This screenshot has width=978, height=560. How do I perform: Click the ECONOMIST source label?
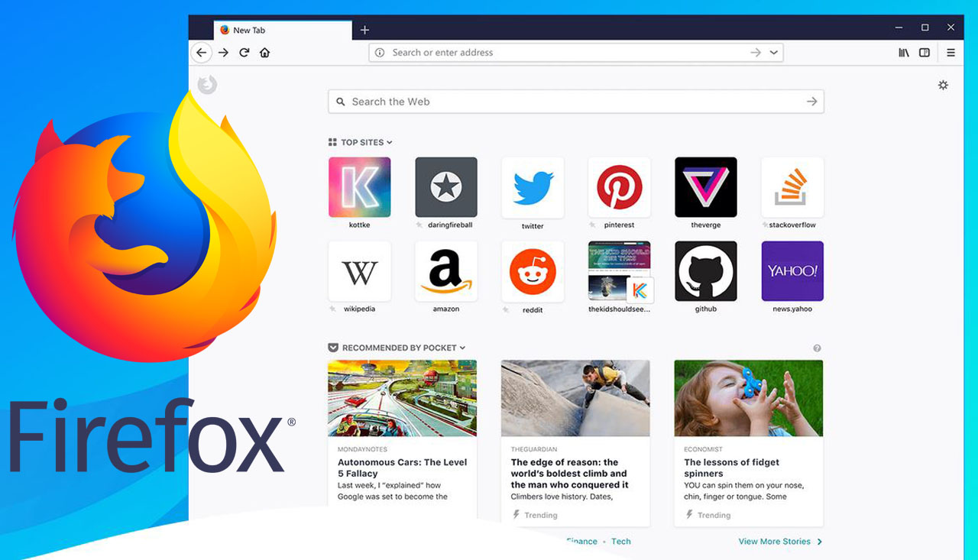703,449
